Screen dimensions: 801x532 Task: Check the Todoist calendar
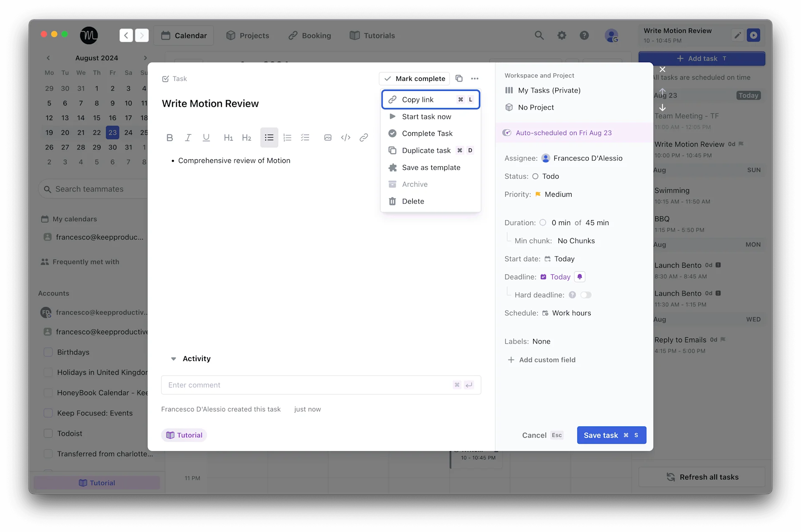(48, 433)
